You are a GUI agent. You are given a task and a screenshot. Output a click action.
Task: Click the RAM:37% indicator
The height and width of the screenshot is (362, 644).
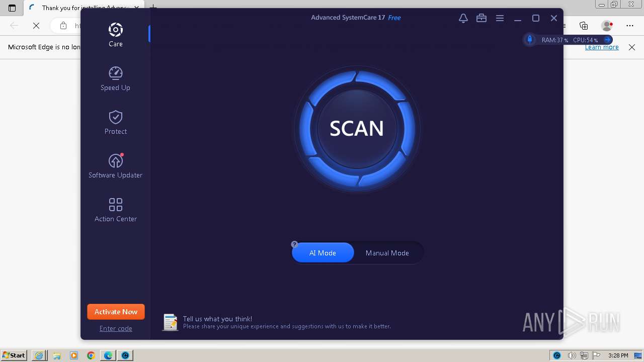(x=554, y=40)
